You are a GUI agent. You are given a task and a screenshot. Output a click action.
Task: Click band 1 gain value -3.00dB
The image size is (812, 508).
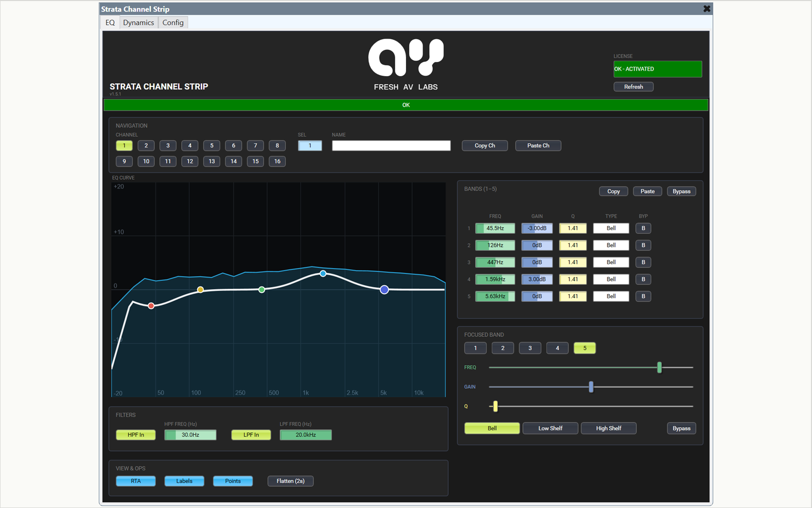537,229
